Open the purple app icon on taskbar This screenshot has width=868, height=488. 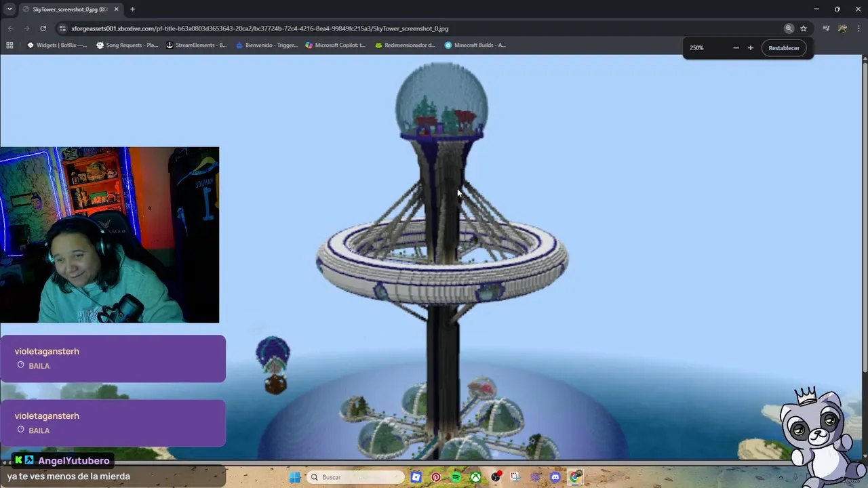coord(536,477)
